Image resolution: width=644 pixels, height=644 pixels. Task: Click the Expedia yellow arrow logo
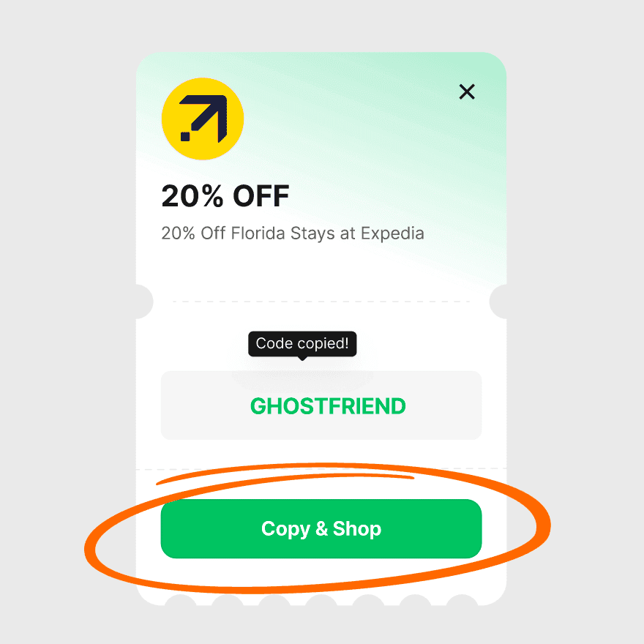[203, 119]
